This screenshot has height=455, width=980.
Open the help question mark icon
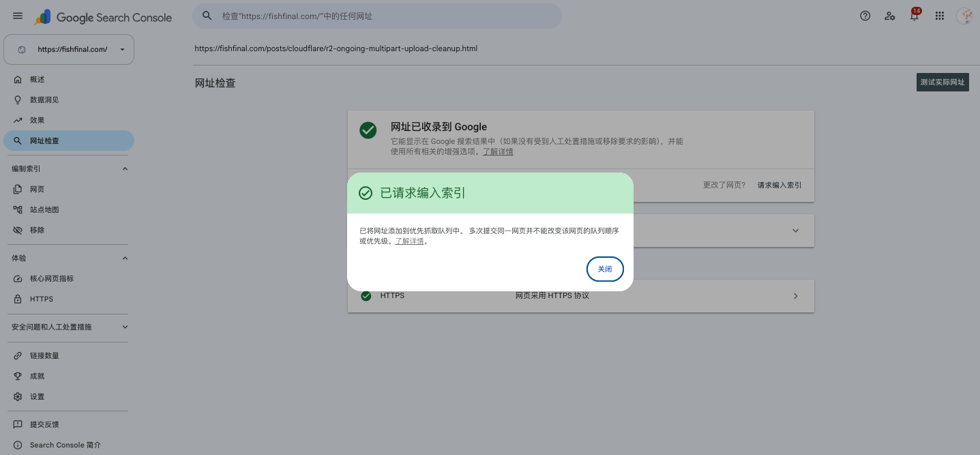(865, 16)
